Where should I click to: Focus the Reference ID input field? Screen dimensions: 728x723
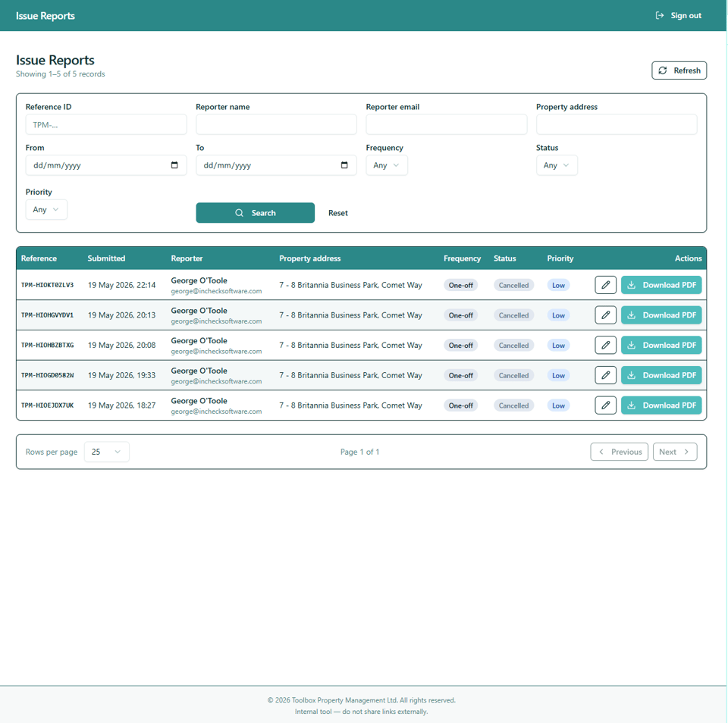(106, 125)
